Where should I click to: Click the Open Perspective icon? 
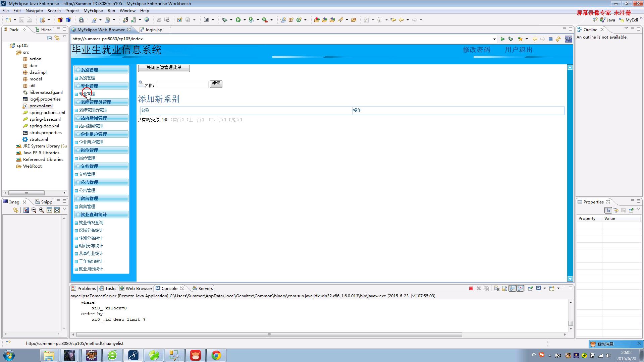[595, 20]
